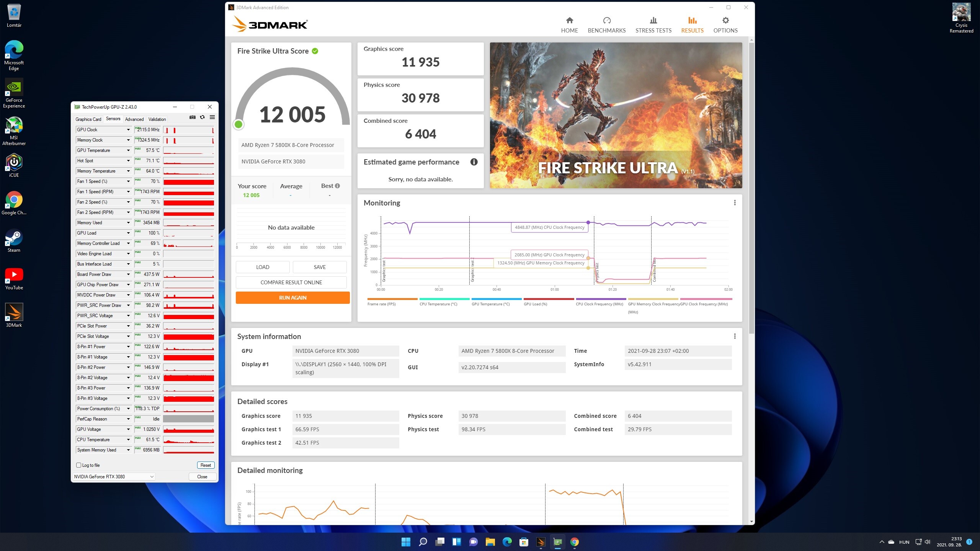The width and height of the screenshot is (980, 551).
Task: Switch to the Advanced tab in GPU-Z
Action: tap(134, 119)
